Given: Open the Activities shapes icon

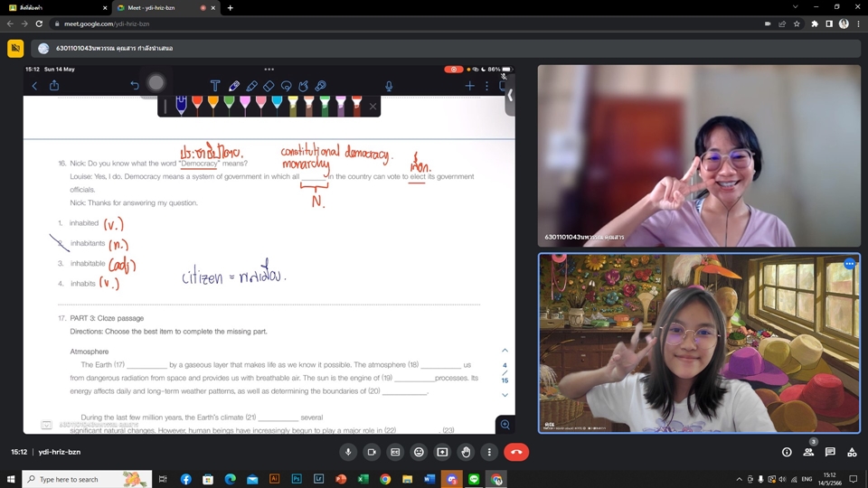Looking at the screenshot, I should click(852, 452).
